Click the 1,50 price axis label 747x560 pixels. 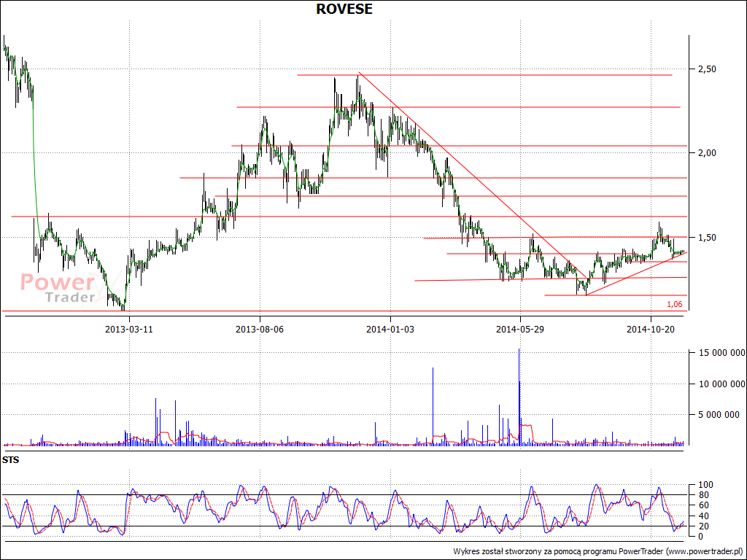[706, 238]
